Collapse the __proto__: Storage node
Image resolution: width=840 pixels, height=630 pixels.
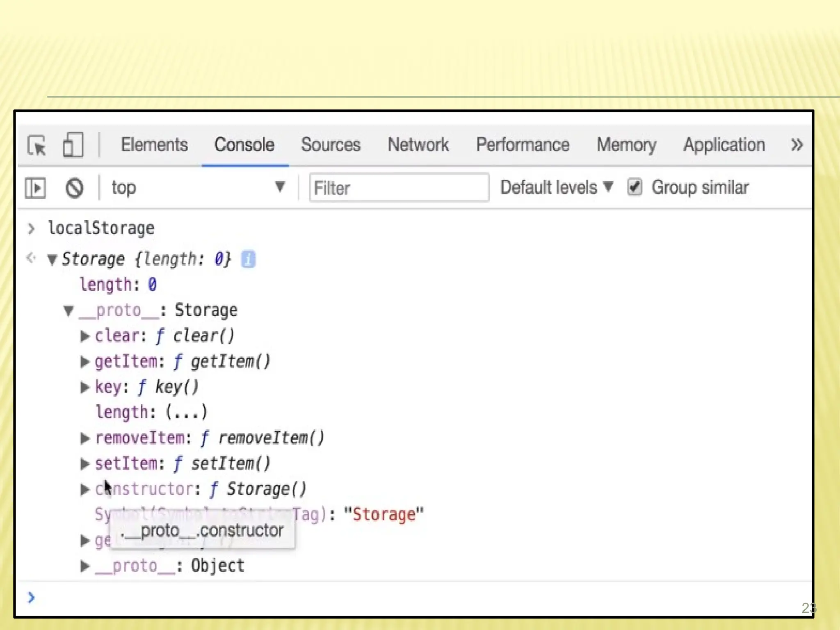(68, 310)
